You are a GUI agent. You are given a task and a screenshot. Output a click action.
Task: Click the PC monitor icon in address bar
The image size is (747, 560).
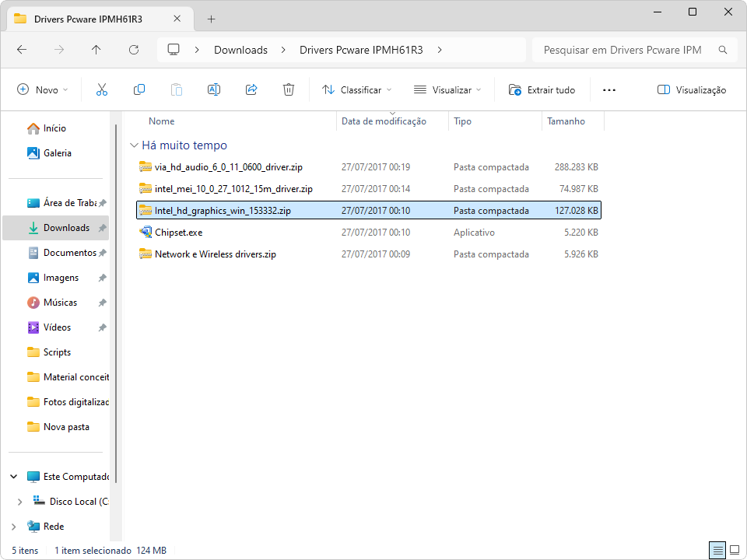[x=174, y=50]
